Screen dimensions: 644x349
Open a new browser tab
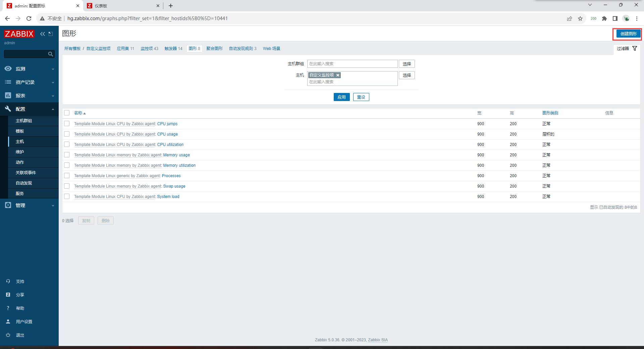click(x=171, y=6)
